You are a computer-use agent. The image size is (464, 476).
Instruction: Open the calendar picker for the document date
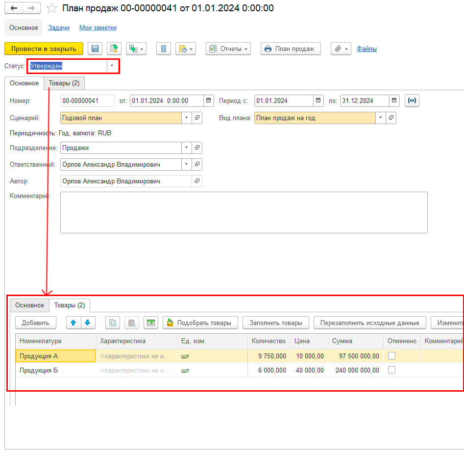pyautogui.click(x=209, y=100)
